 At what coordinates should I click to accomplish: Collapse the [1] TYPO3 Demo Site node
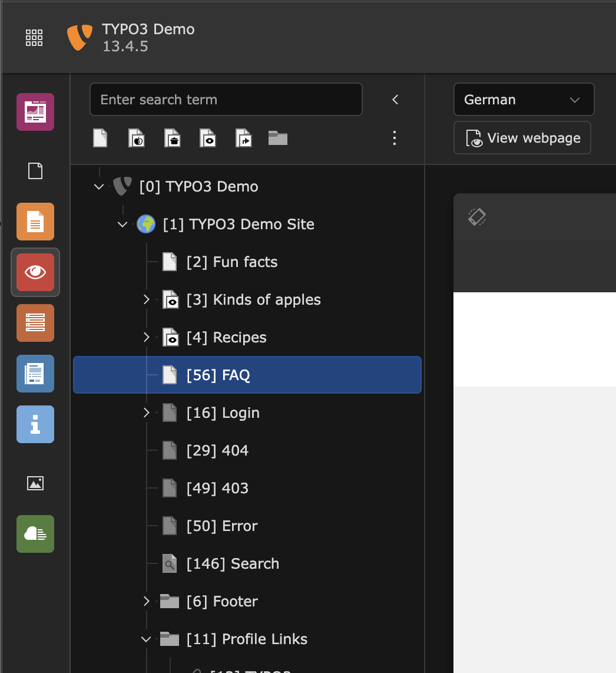click(122, 225)
